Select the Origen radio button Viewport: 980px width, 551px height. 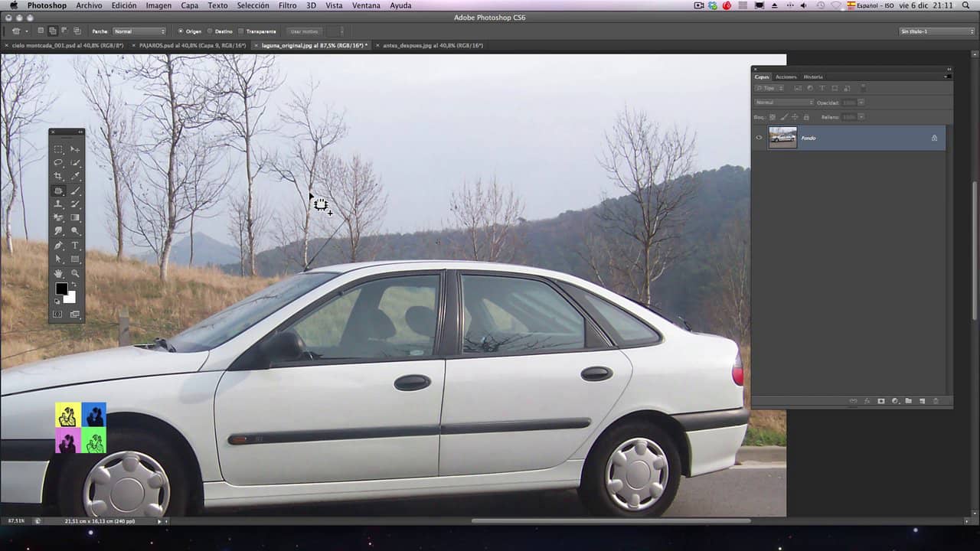pos(181,31)
